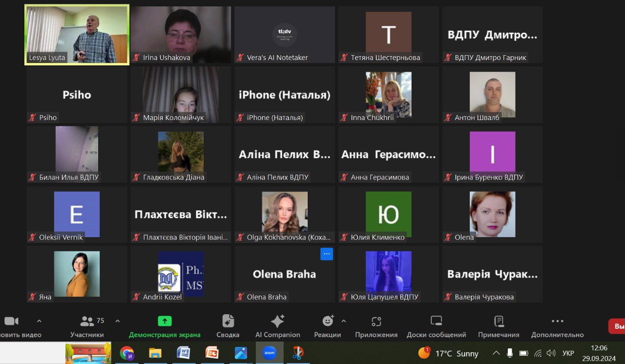Expand reactions options chevron

(x=344, y=321)
